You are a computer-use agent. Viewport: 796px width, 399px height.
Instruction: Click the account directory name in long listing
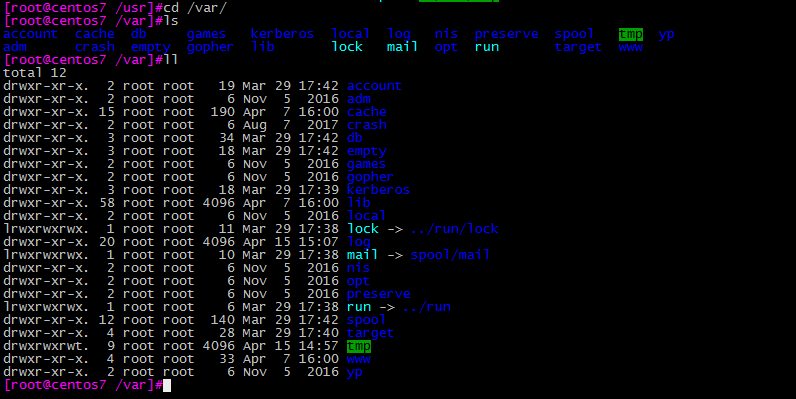click(x=374, y=86)
